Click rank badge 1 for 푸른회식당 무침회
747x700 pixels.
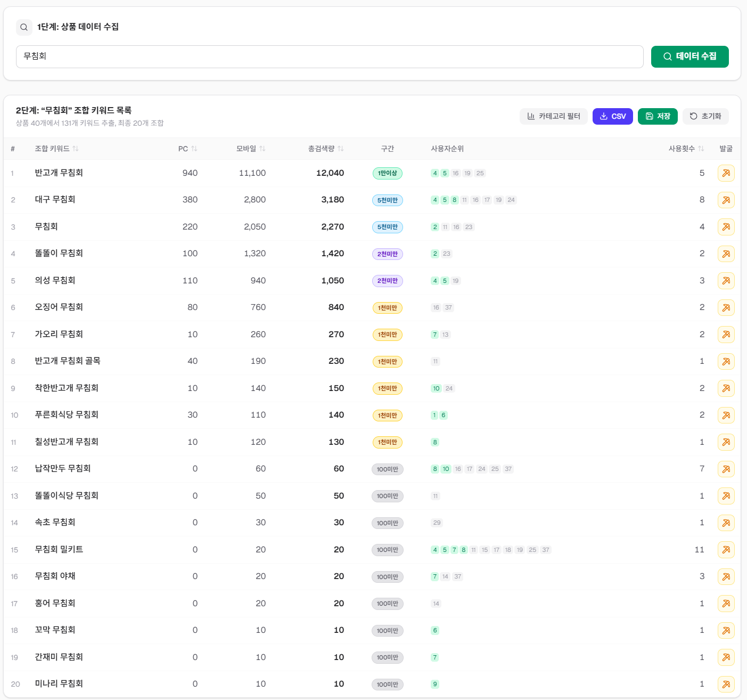pyautogui.click(x=434, y=415)
